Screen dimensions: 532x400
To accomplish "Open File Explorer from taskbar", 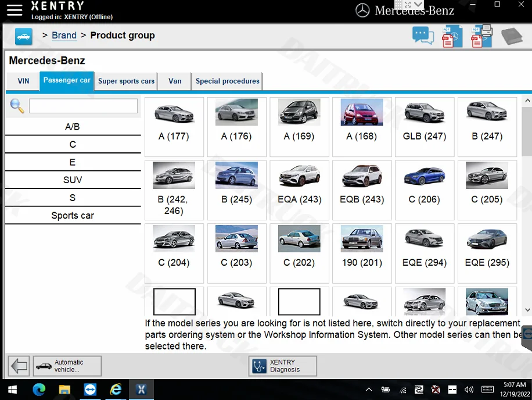I will (x=64, y=390).
